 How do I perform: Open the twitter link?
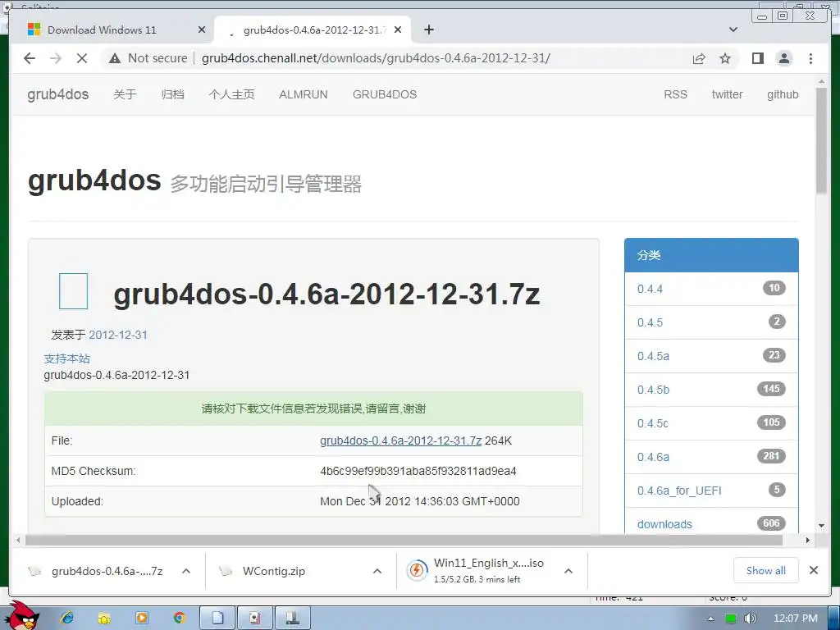(x=727, y=94)
